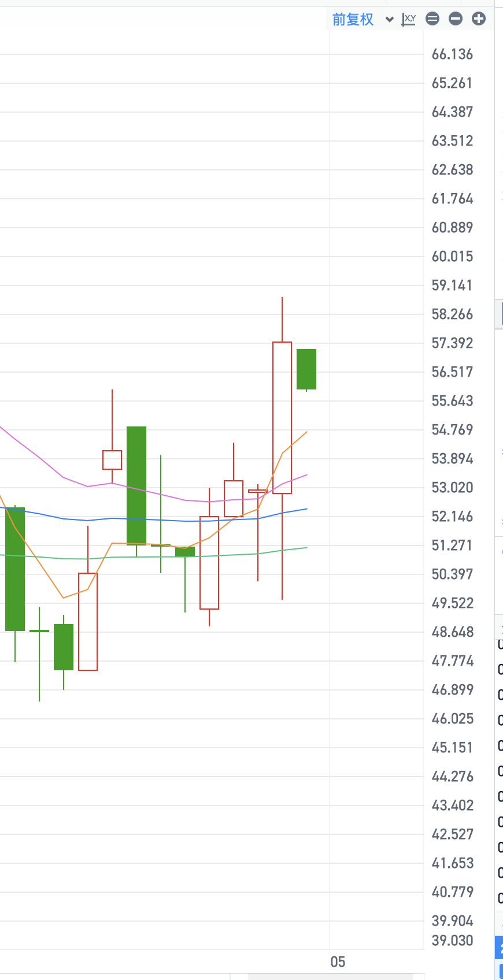Viewport: 503px width, 980px height.
Task: Select the red doji candle near 53.020
Action: click(x=258, y=491)
